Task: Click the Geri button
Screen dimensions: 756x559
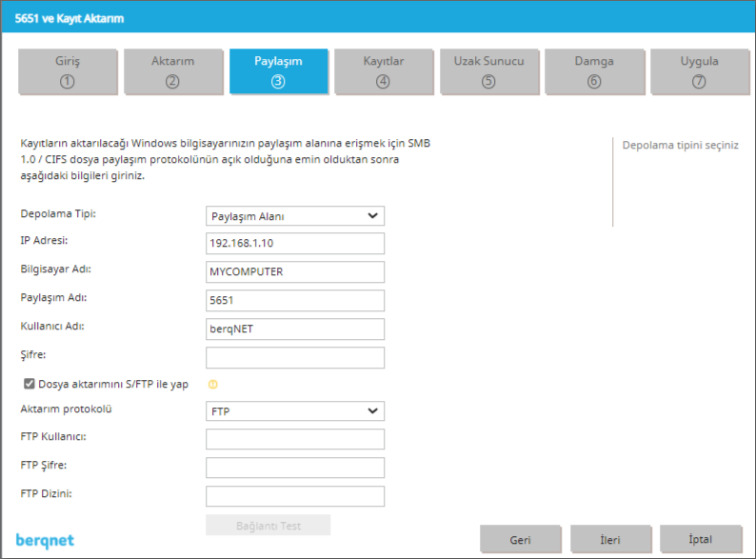Action: point(520,539)
